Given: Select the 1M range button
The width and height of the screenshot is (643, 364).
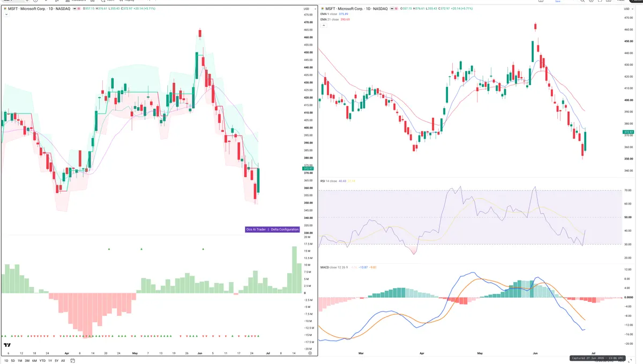Looking at the screenshot, I should coord(20,361).
